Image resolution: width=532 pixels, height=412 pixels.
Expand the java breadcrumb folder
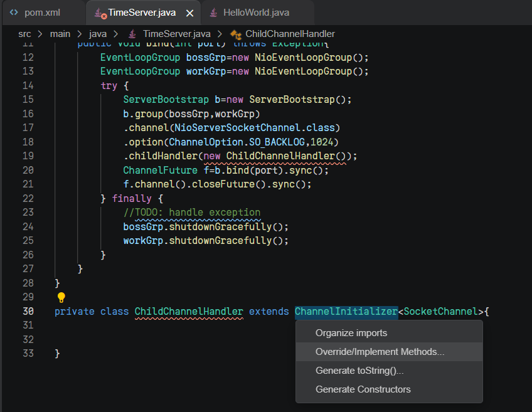click(98, 34)
